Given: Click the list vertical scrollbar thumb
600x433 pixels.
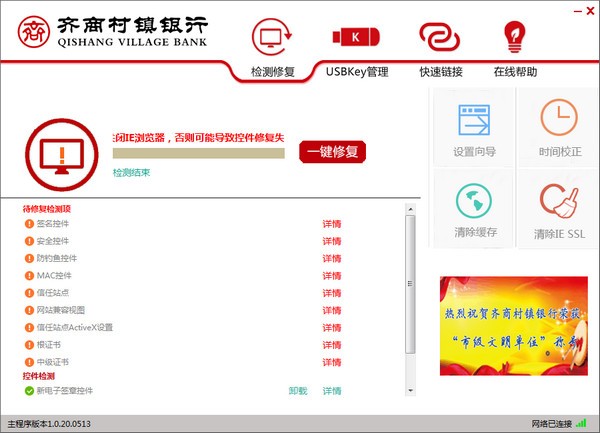Looking at the screenshot, I should click(x=410, y=284).
